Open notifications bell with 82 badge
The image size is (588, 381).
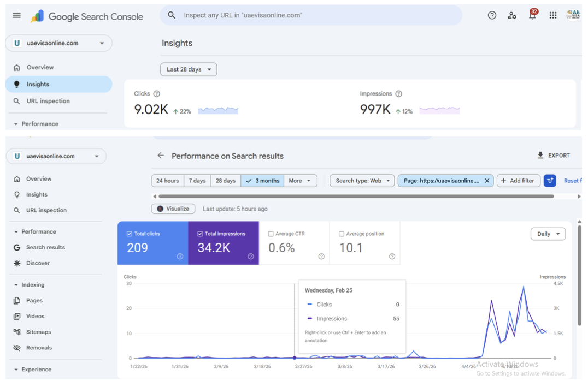[x=532, y=15]
